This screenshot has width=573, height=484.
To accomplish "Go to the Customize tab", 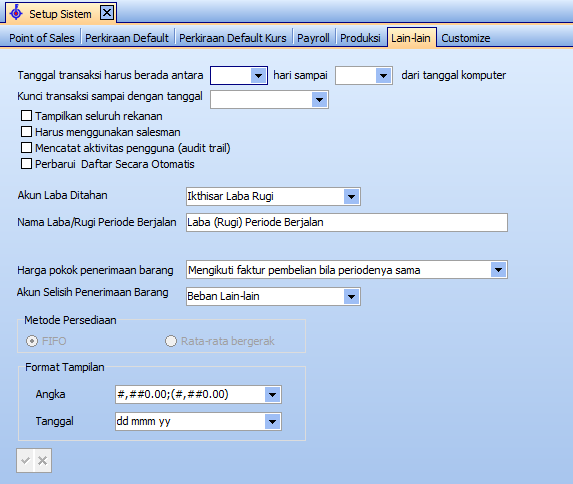I will (466, 38).
